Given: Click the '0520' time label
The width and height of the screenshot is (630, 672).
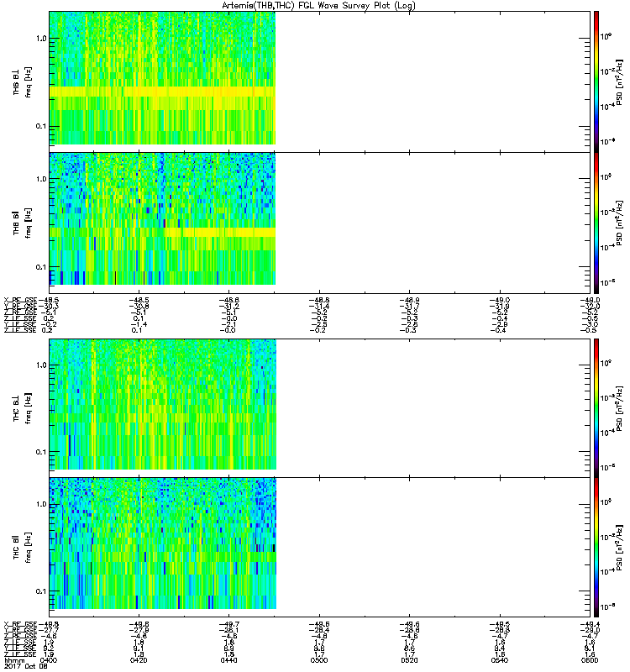Looking at the screenshot, I should tap(409, 660).
